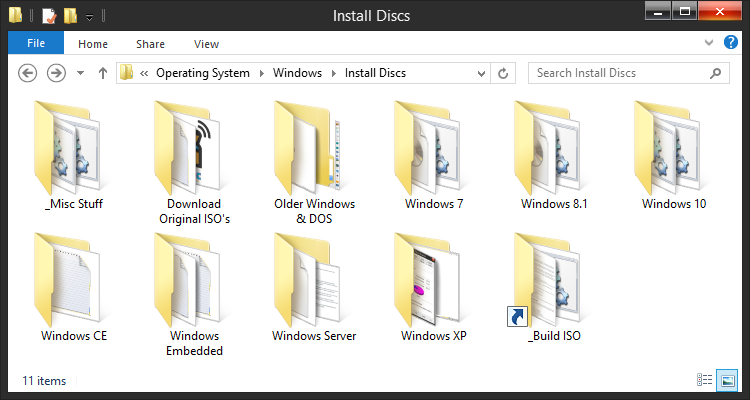This screenshot has width=750, height=400.
Task: Select the Windows 10 folder icon
Action: coord(667,147)
